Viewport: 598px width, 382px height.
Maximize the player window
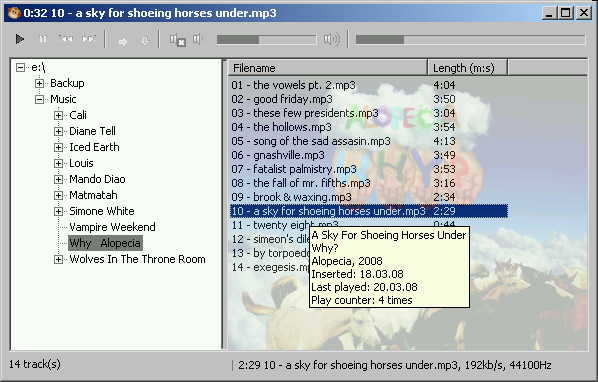pyautogui.click(x=566, y=13)
